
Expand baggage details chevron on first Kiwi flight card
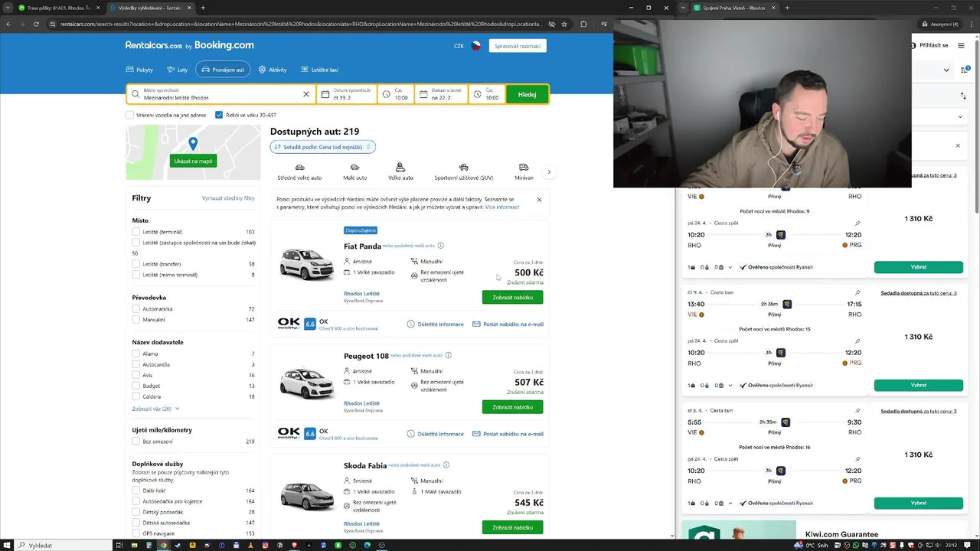pos(730,267)
